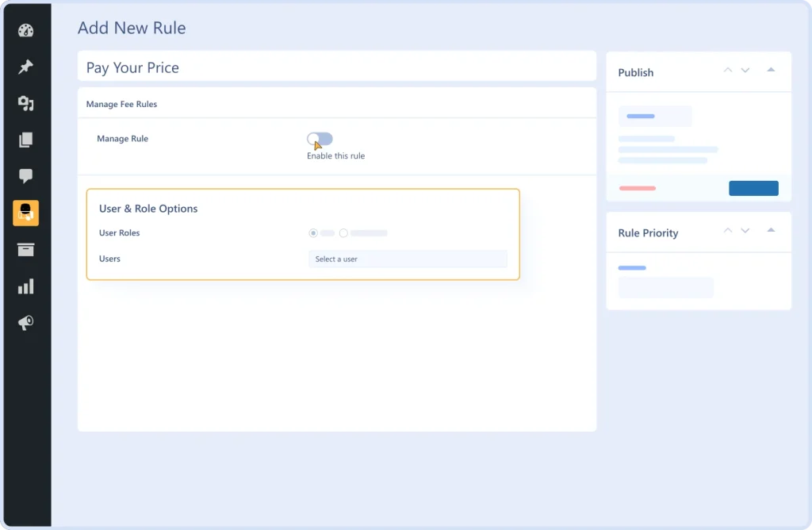The width and height of the screenshot is (812, 530).
Task: Move the Publish panel down with its chevron
Action: (x=745, y=70)
